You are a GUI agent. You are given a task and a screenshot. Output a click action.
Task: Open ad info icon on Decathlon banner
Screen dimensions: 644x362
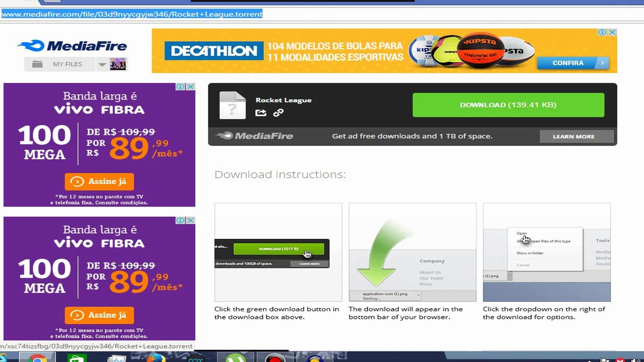[x=602, y=32]
